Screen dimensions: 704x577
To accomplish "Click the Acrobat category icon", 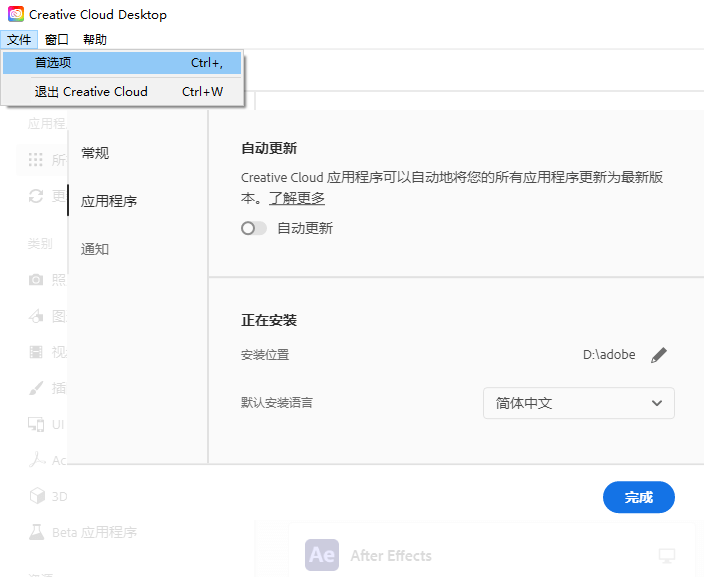I will (x=37, y=460).
